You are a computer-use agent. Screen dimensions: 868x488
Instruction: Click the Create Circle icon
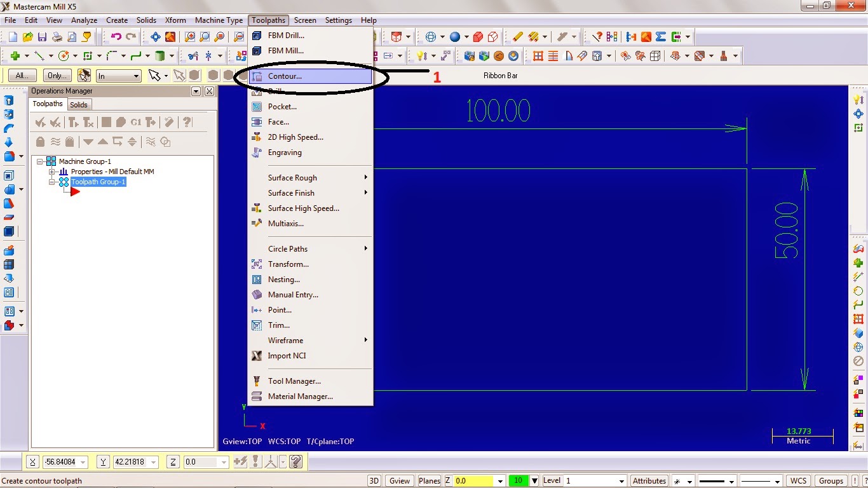click(x=64, y=56)
